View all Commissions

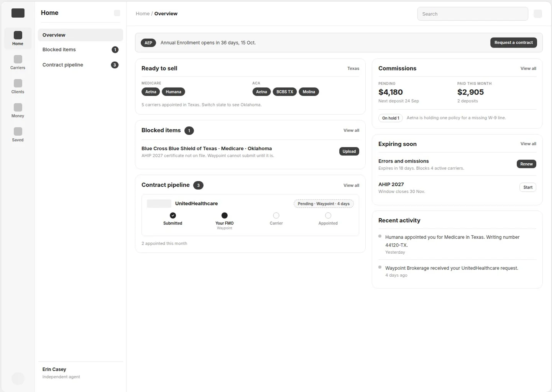528,68
